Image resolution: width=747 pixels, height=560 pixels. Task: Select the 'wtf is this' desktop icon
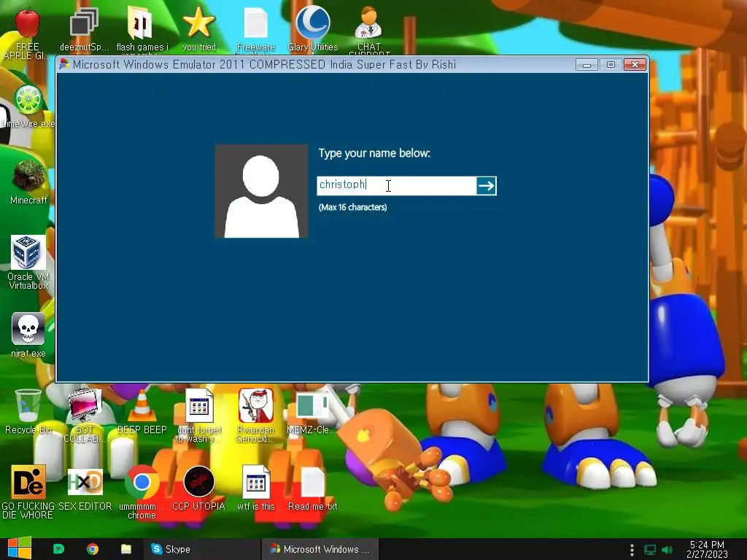pyautogui.click(x=256, y=481)
